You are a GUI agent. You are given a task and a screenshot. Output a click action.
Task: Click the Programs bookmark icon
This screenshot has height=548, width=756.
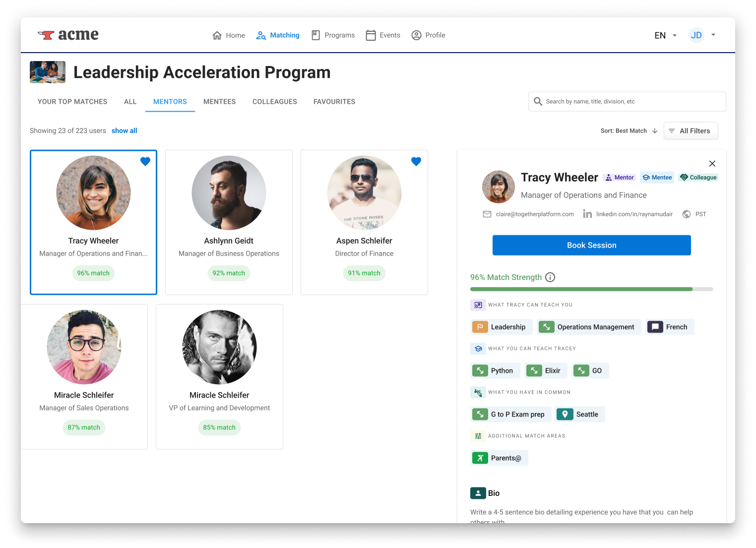(x=315, y=35)
